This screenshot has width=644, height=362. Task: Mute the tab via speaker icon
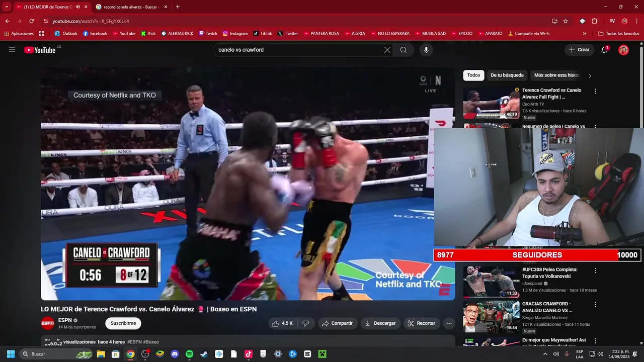77,7
